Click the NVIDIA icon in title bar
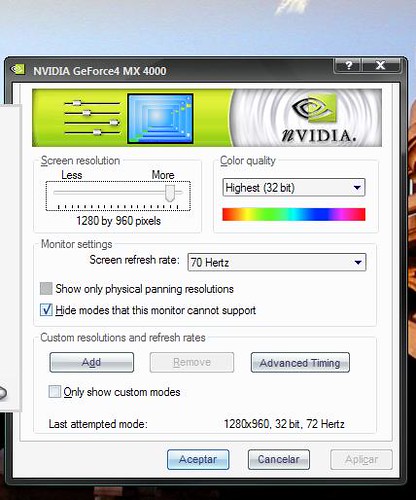This screenshot has height=500, width=416. [18, 69]
